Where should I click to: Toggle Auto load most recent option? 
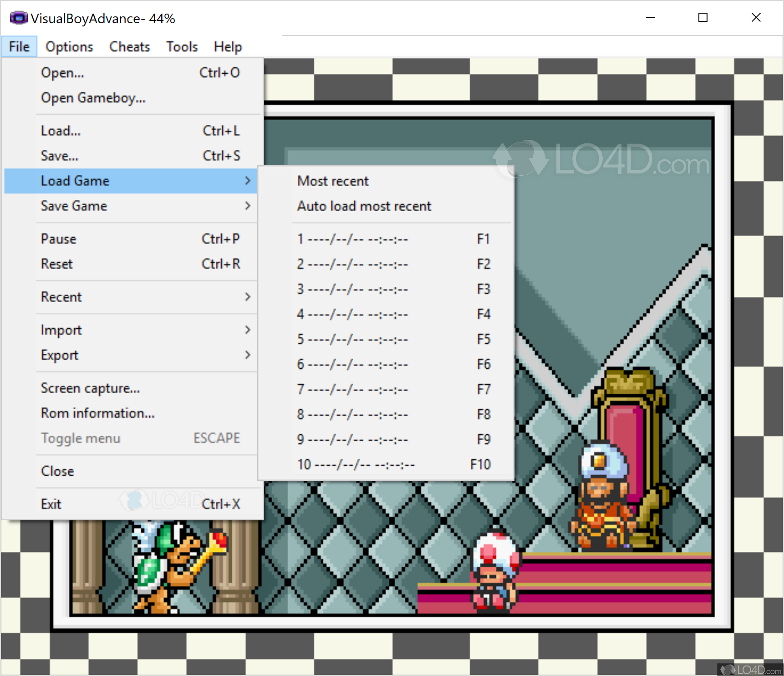click(x=364, y=206)
